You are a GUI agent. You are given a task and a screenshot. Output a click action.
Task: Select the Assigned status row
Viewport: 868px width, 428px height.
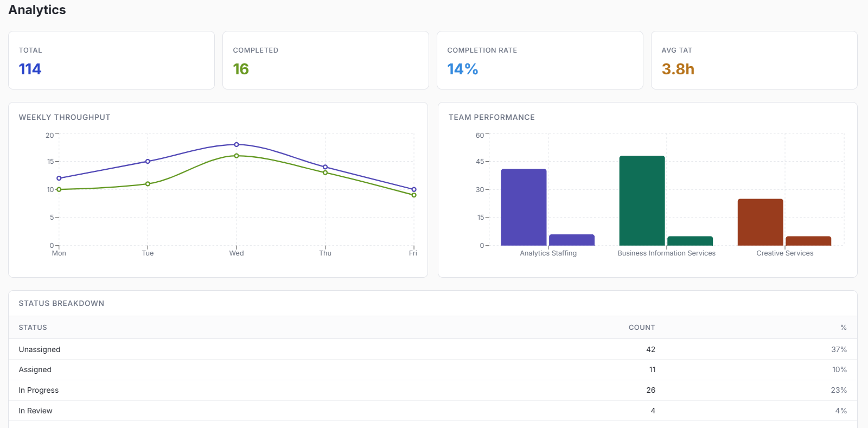(x=433, y=370)
